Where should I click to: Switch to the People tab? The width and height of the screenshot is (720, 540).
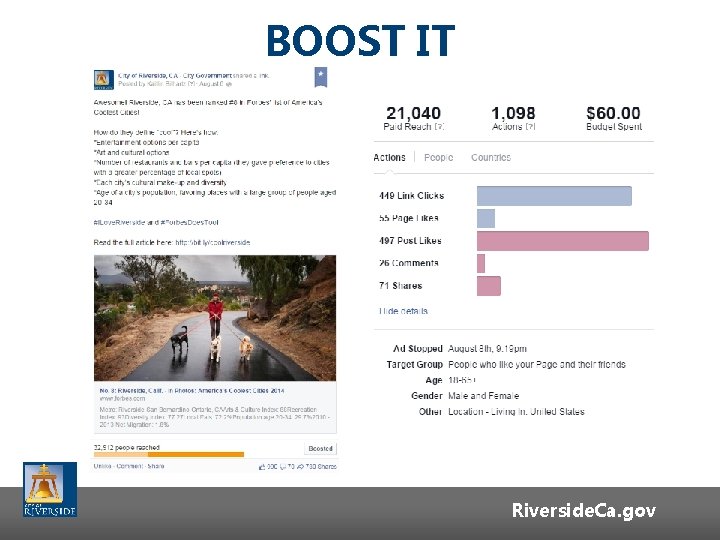point(439,158)
